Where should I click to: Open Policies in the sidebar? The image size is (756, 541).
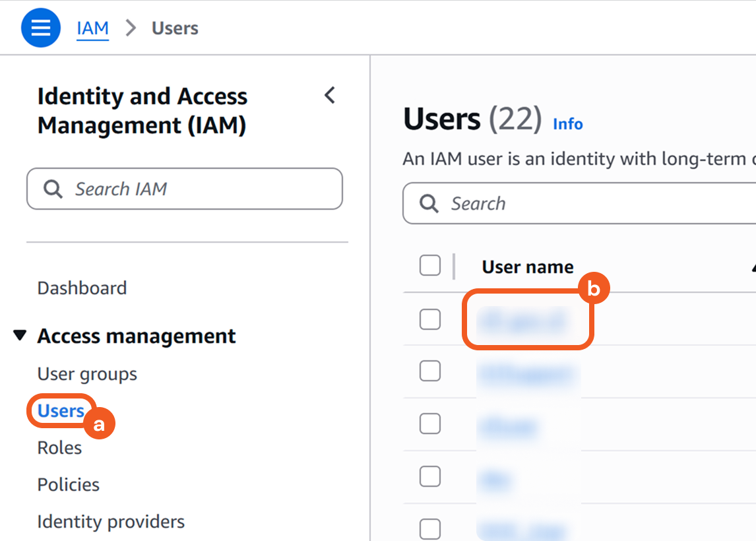tap(68, 485)
